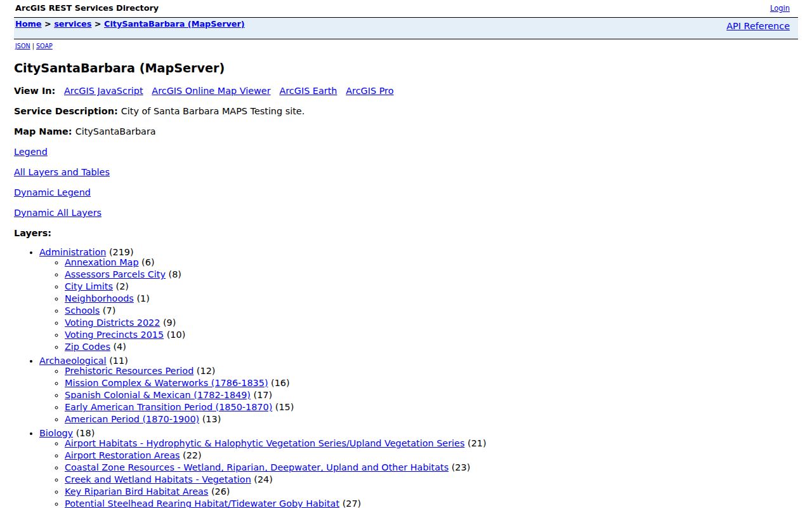The height and width of the screenshot is (508, 812).
Task: Open the Voting Precincts 2015 layer
Action: pos(114,335)
